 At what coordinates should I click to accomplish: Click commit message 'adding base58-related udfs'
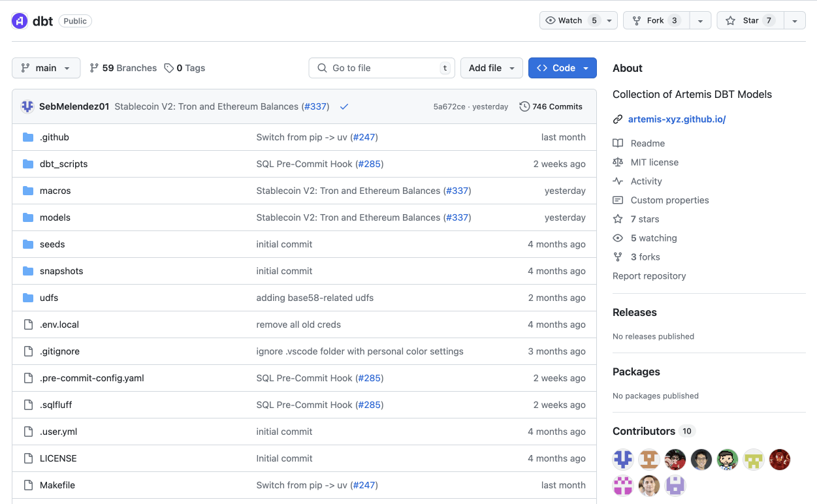tap(315, 298)
